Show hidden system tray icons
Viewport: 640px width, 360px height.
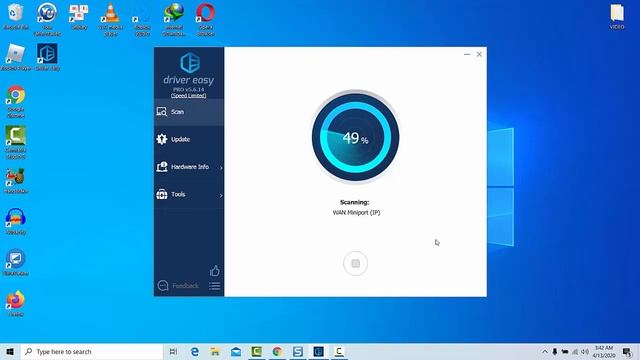tap(544, 351)
